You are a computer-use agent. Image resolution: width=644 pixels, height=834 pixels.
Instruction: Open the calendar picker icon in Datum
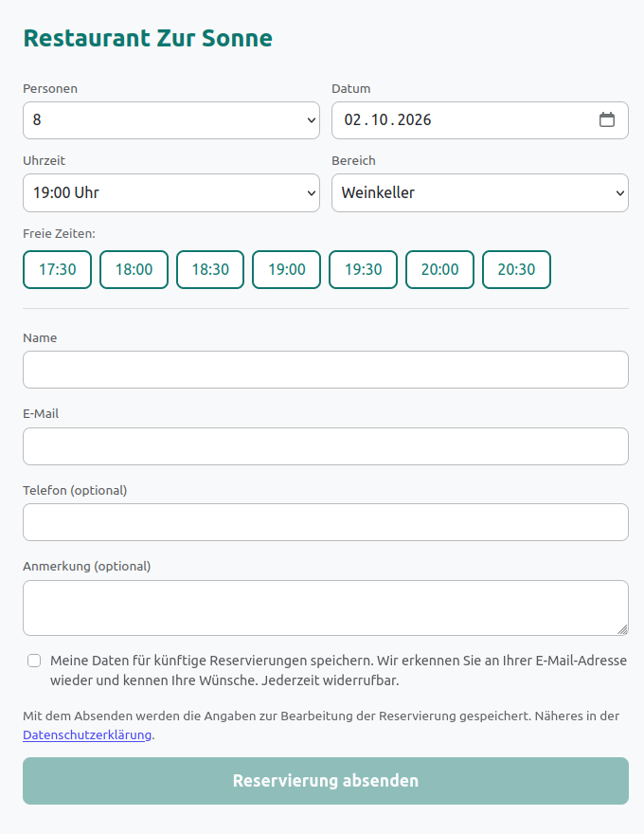click(607, 119)
